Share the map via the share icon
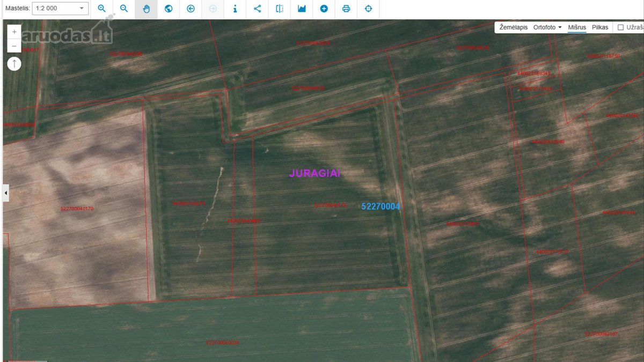The width and height of the screenshot is (644, 362). 257,9
